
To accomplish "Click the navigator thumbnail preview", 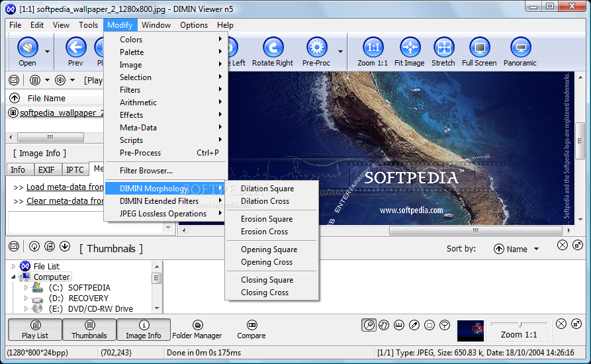I will [471, 330].
